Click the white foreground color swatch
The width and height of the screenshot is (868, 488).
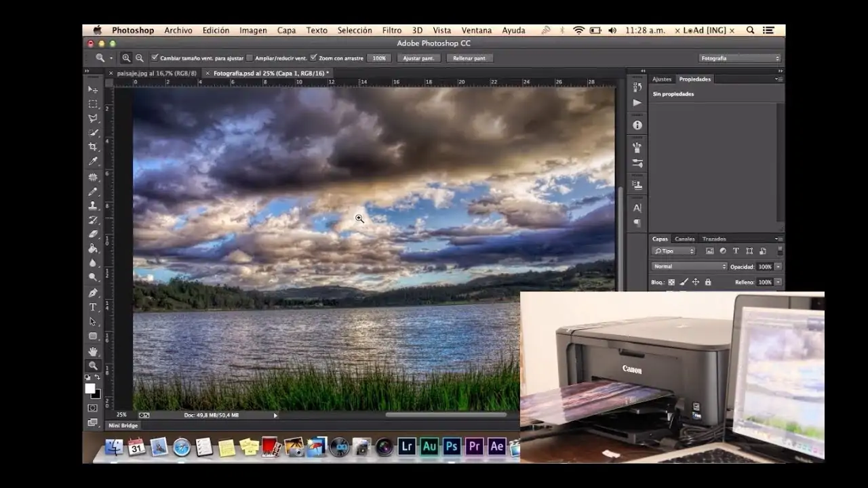coord(90,388)
